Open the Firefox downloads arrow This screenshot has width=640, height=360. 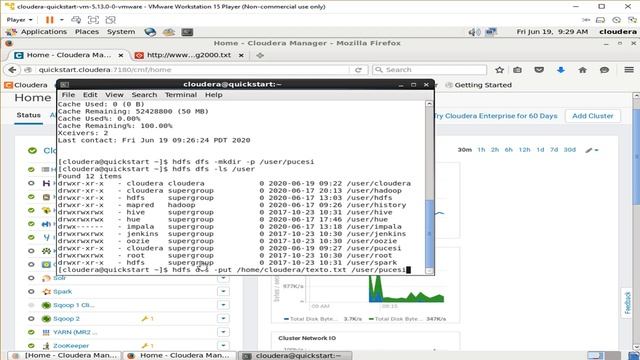[x=561, y=70]
